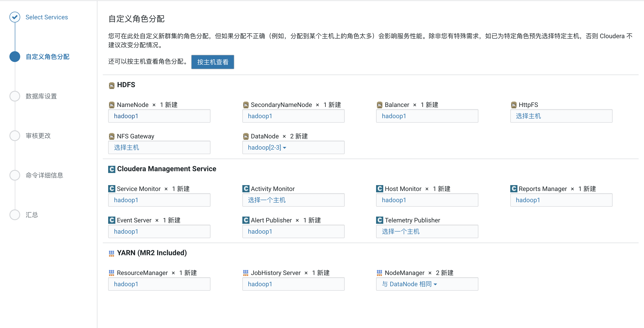Viewport: 644px width, 328px height.
Task: Click the HDFS service header icon
Action: [112, 85]
